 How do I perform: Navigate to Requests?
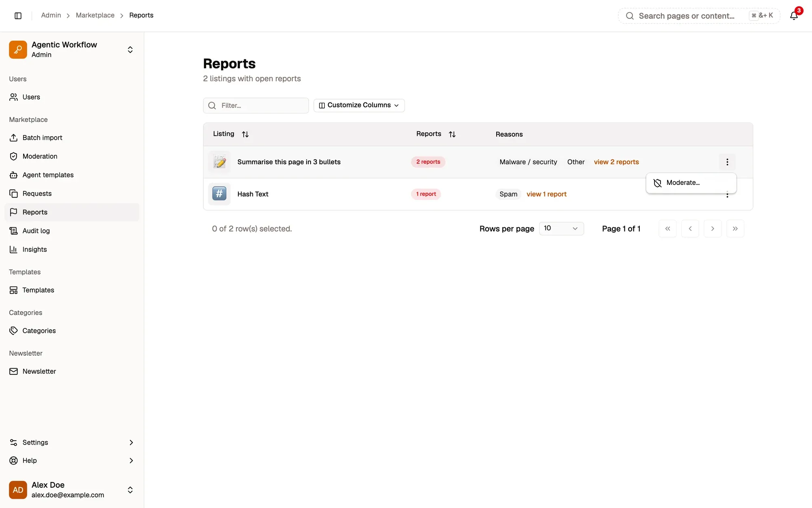(72, 193)
